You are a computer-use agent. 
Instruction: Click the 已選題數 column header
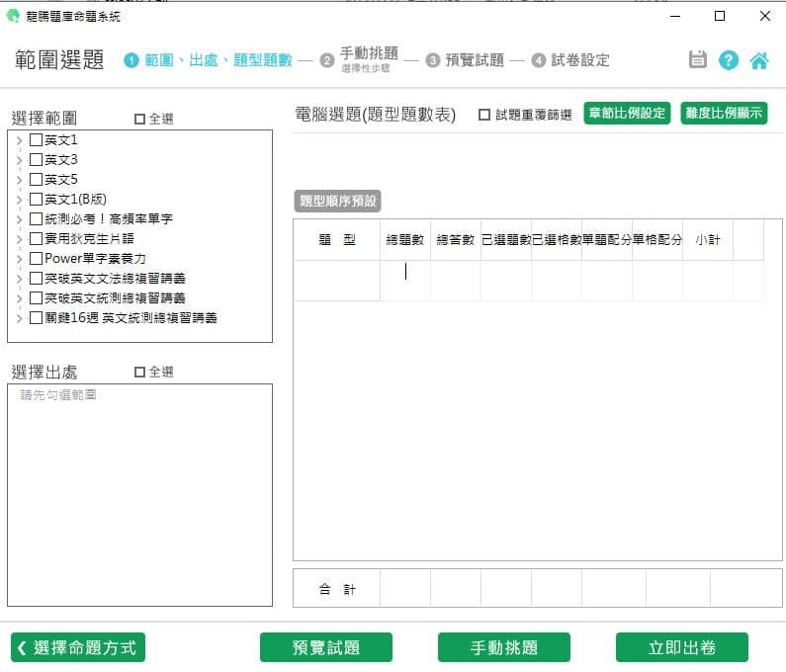[506, 240]
